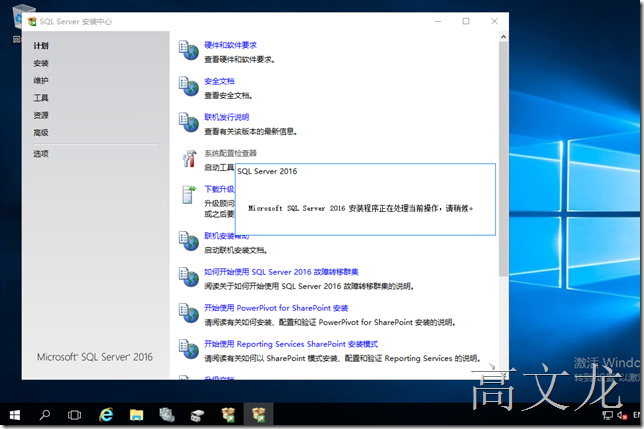Select 选项 in the left navigation

(41, 154)
